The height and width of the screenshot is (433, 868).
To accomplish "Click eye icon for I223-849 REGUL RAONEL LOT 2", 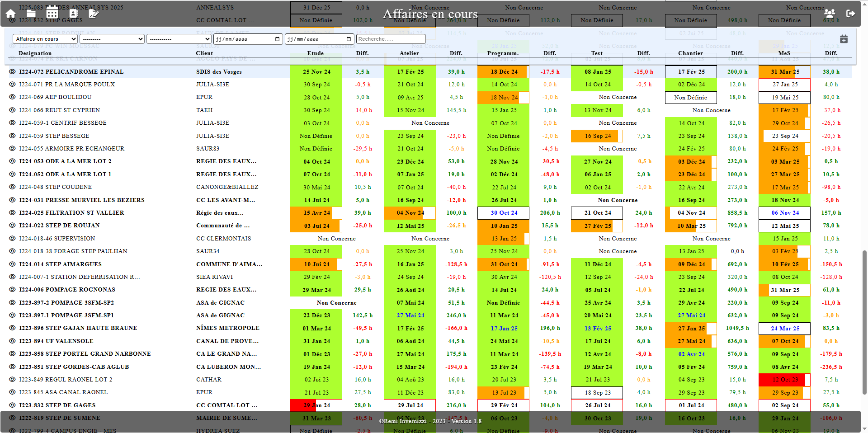I will [x=12, y=379].
